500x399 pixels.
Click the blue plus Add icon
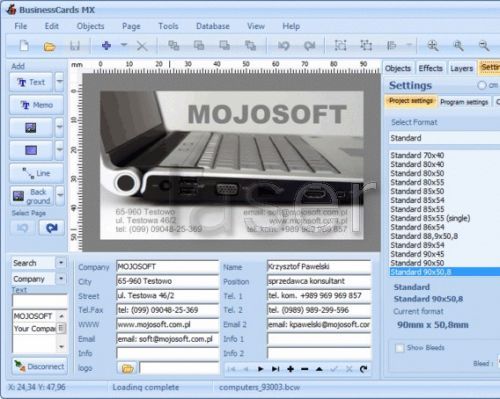(106, 45)
